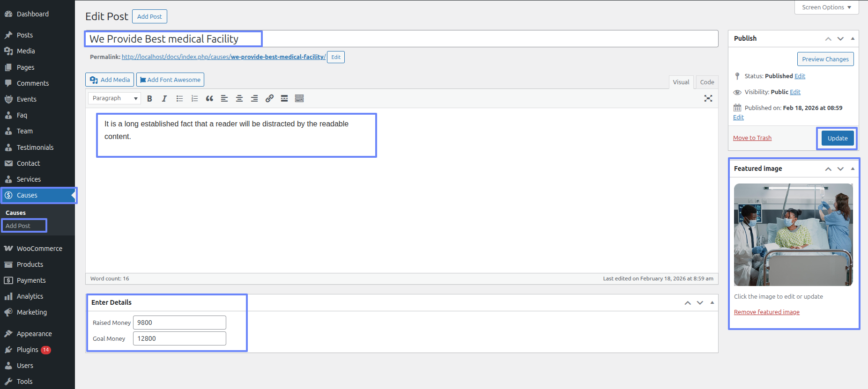Click the Raised Money input field
This screenshot has width=868, height=389.
179,323
